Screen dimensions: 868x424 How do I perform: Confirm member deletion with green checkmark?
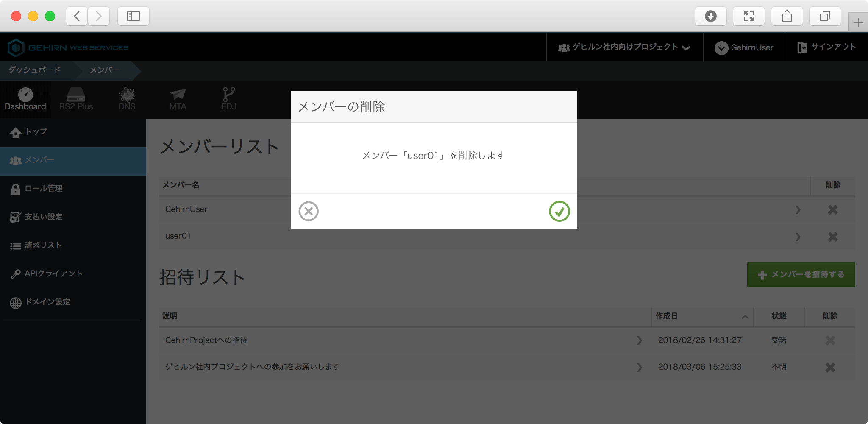click(x=559, y=211)
